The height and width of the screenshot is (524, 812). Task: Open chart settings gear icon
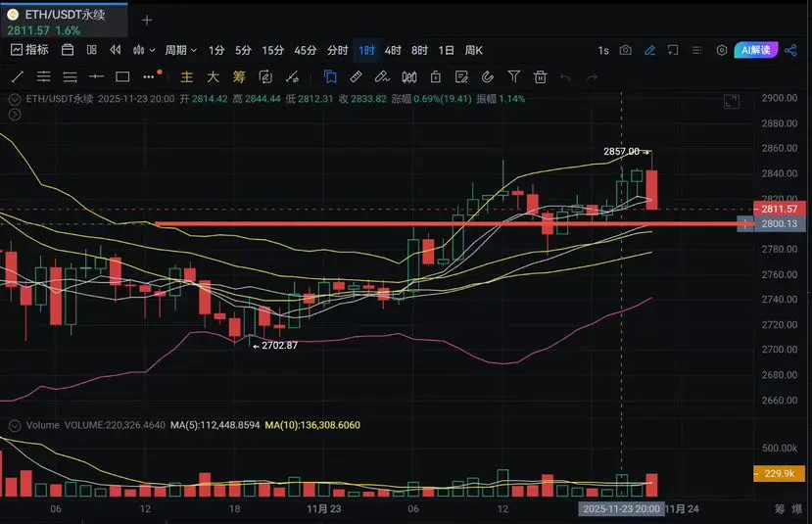click(721, 50)
